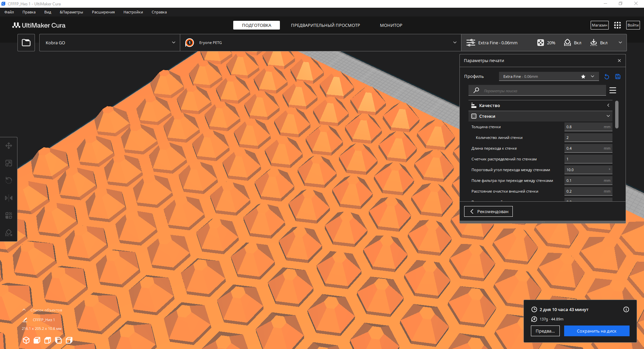Select the Rotate tool
This screenshot has height=349, width=644.
click(9, 181)
